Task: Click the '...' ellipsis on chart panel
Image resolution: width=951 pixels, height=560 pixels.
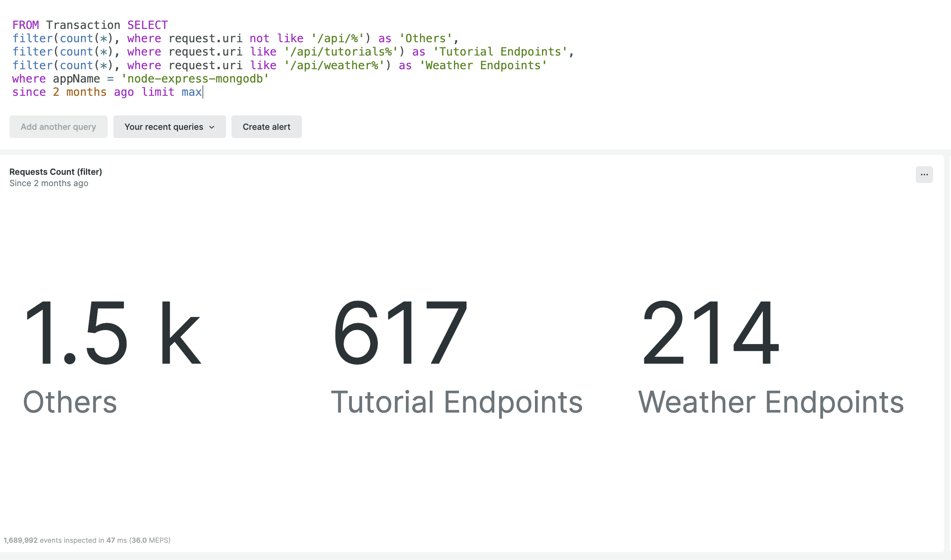Action: click(x=925, y=175)
